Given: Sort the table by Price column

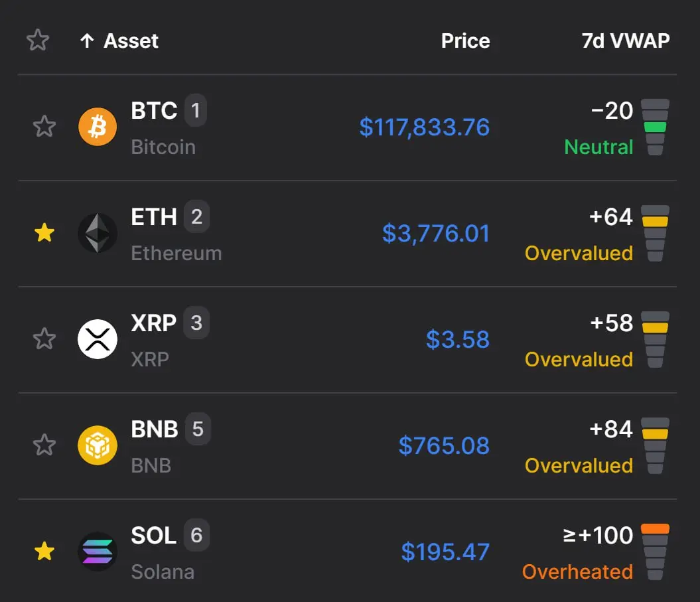Looking at the screenshot, I should [465, 41].
